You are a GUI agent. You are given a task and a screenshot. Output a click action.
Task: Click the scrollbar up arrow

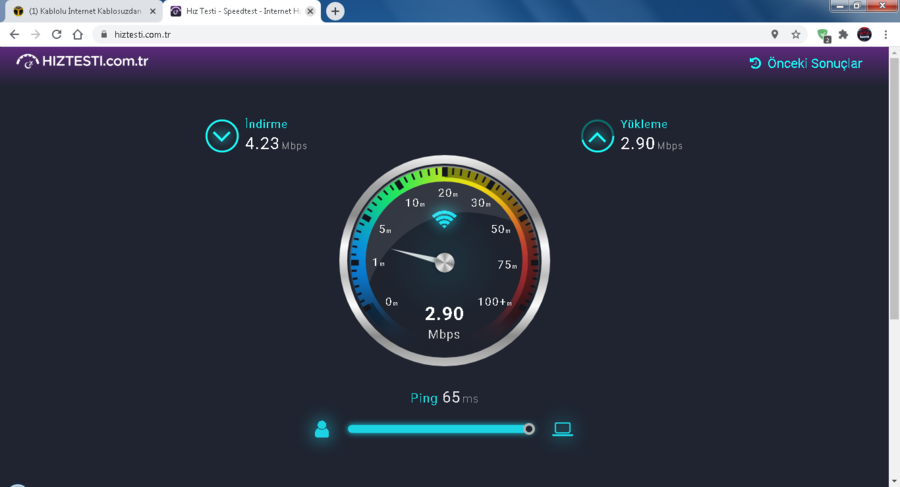[x=894, y=52]
